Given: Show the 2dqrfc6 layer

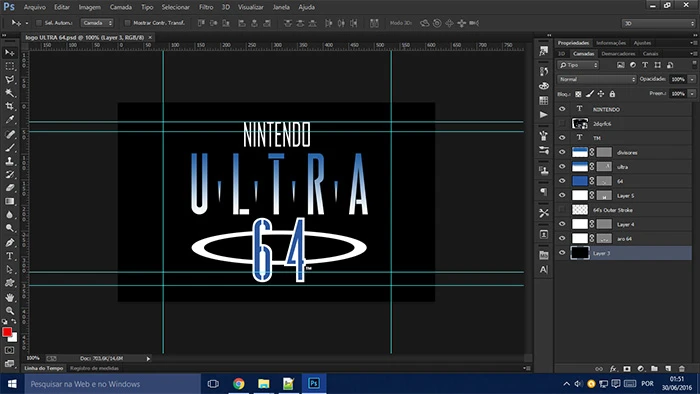Looking at the screenshot, I should 562,124.
